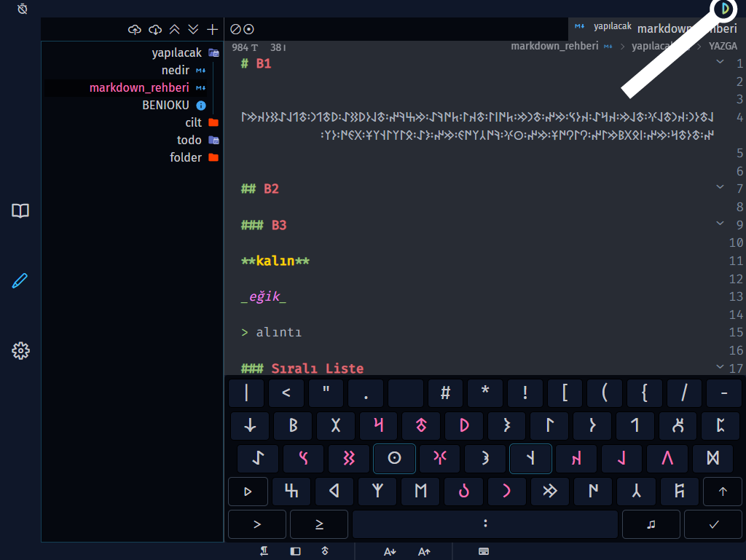Toggle keyboard shift with the up-arrow key
The height and width of the screenshot is (560, 746).
click(723, 492)
